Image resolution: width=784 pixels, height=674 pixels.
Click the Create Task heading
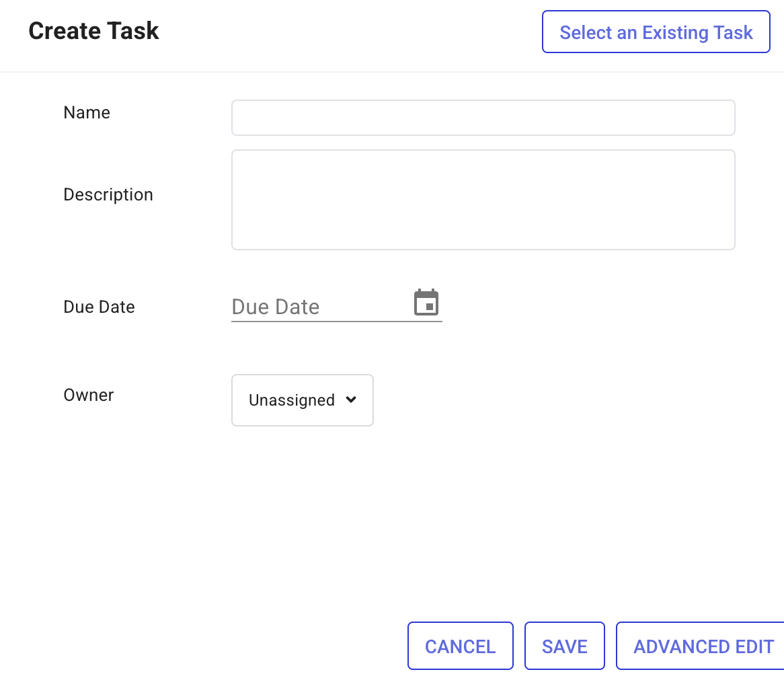coord(93,31)
